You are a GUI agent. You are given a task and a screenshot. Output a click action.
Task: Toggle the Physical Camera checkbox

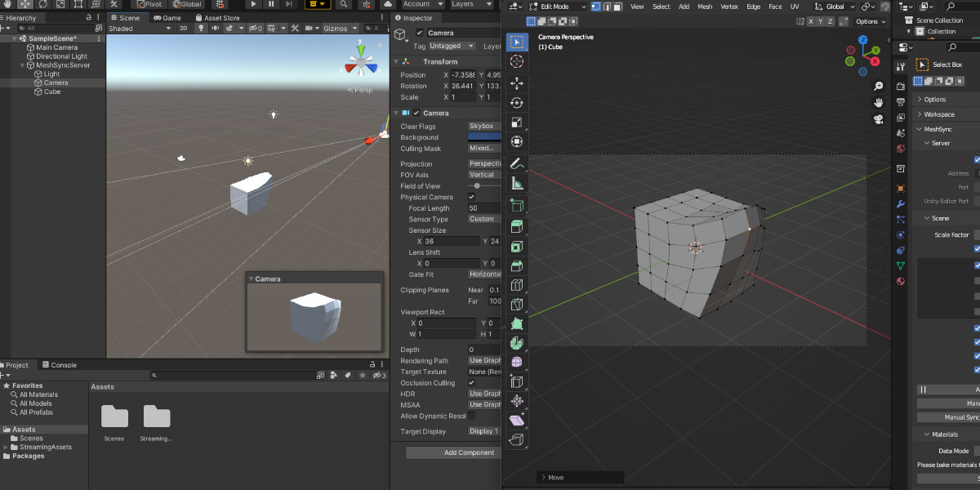[471, 197]
